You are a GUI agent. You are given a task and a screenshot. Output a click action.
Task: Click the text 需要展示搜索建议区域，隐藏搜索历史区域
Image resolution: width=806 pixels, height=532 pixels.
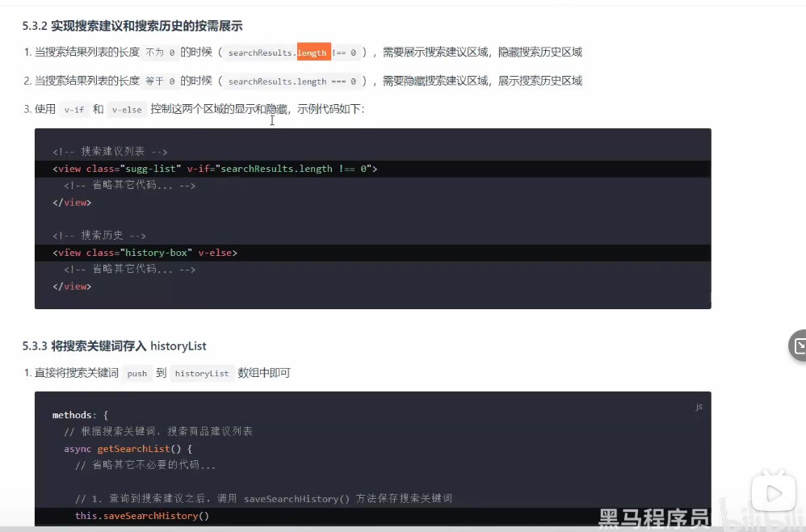[482, 52]
